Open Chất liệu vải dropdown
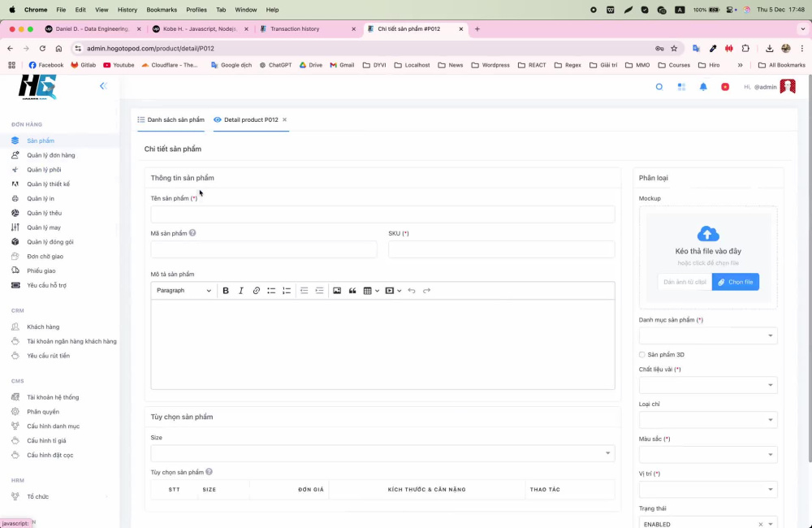 (x=708, y=385)
